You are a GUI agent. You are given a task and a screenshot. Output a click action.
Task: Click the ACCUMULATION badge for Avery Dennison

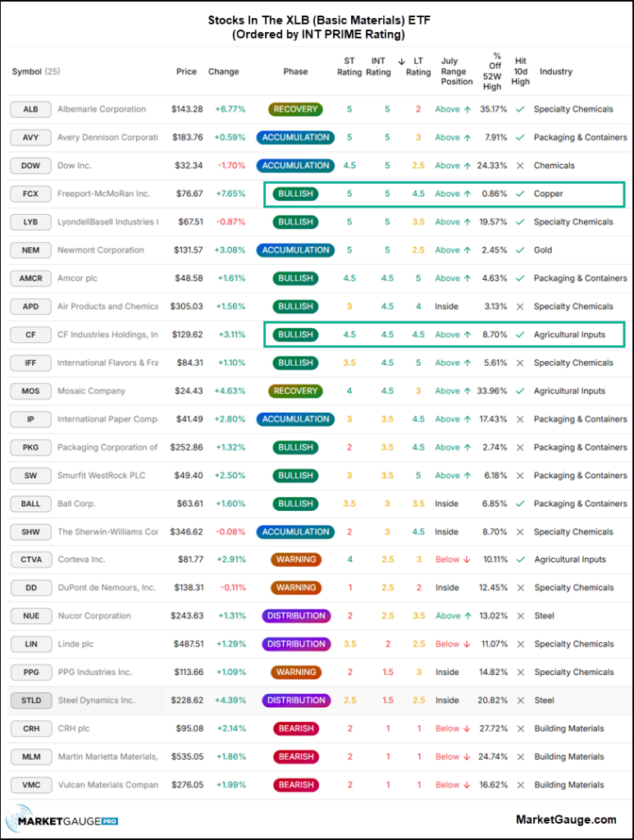[295, 137]
